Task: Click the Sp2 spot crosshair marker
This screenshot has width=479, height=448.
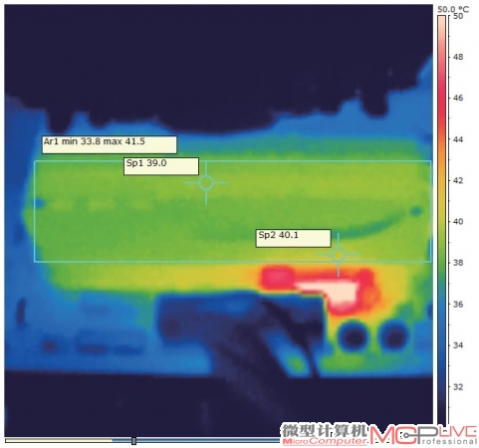Action: click(338, 255)
